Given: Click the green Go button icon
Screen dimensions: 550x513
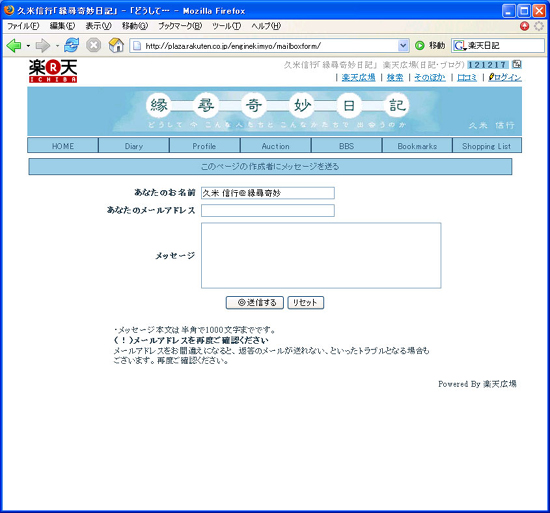Looking at the screenshot, I should point(420,46).
